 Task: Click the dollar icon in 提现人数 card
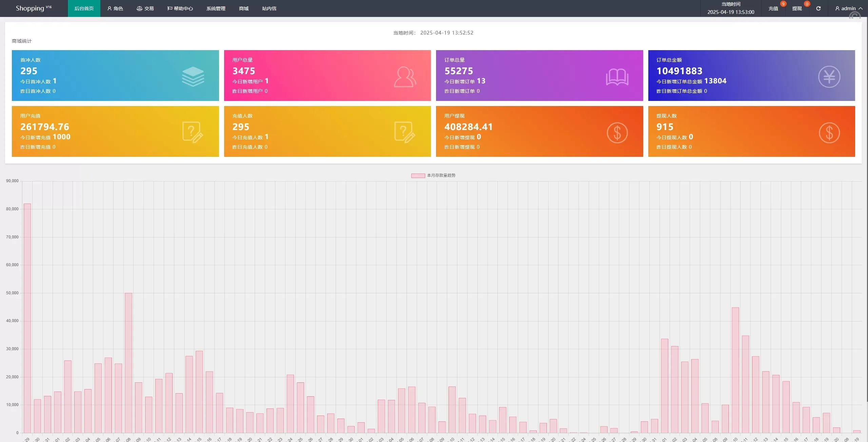coord(829,133)
